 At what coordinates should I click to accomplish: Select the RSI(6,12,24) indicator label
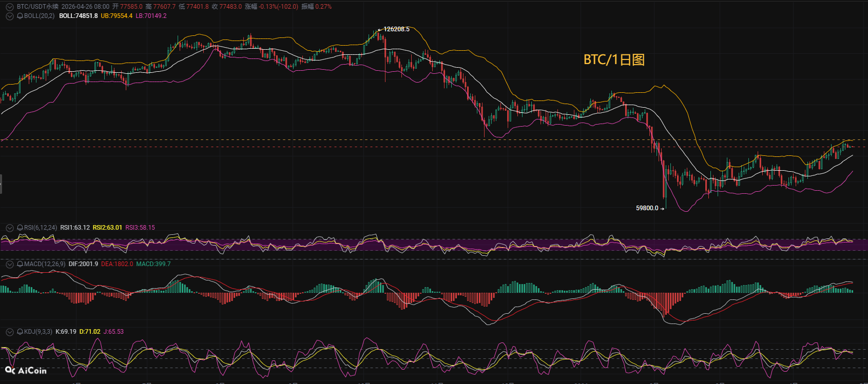click(x=41, y=228)
